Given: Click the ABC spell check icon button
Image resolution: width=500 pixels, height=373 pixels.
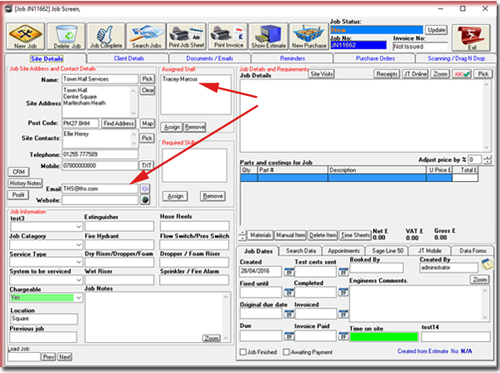Looking at the screenshot, I should [x=462, y=74].
